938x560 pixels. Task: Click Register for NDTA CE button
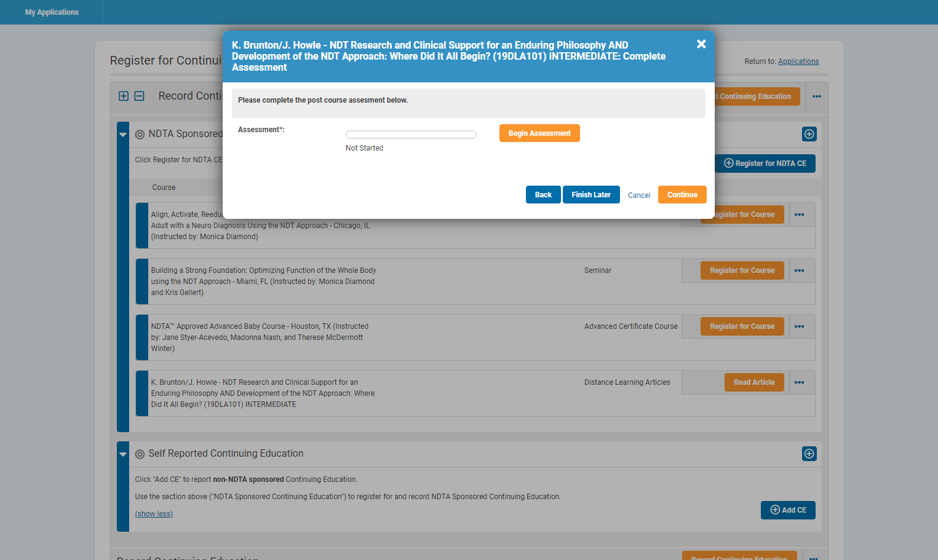click(765, 164)
